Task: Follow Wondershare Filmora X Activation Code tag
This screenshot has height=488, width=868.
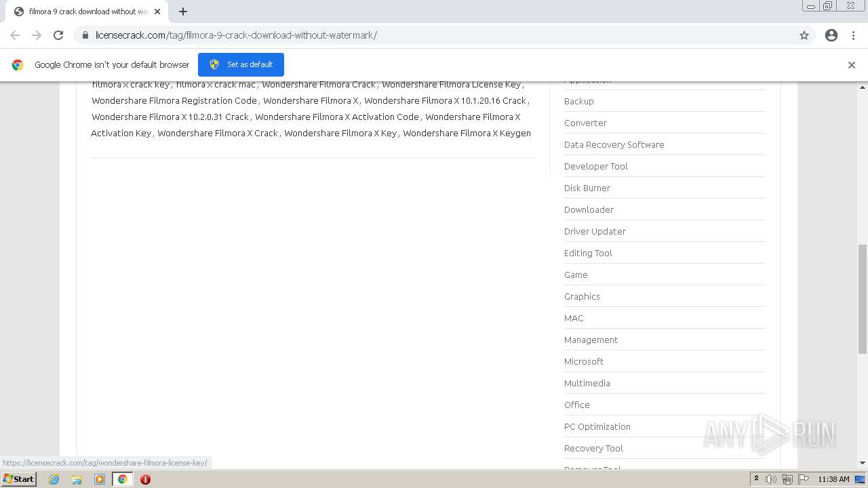Action: 337,117
